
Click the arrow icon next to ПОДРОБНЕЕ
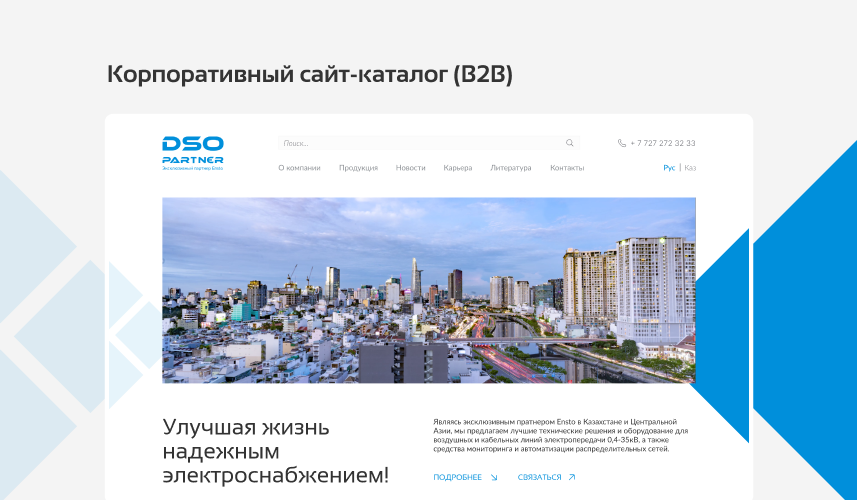[494, 477]
